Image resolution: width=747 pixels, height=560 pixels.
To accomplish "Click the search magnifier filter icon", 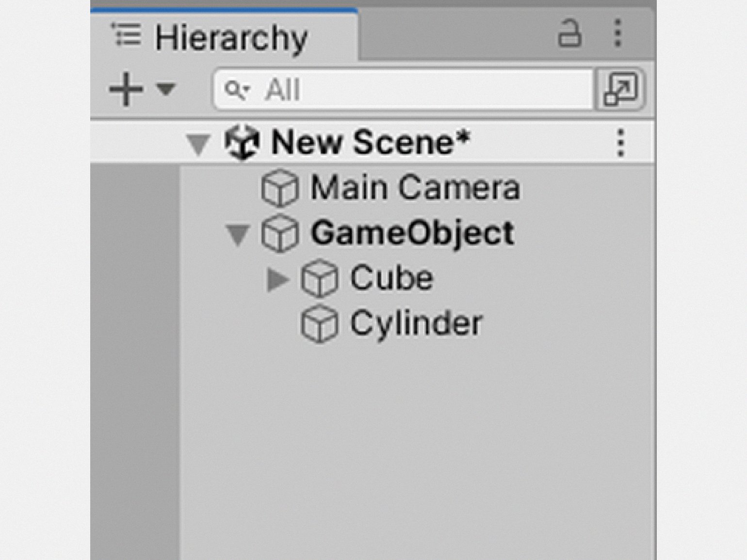I will tap(236, 90).
